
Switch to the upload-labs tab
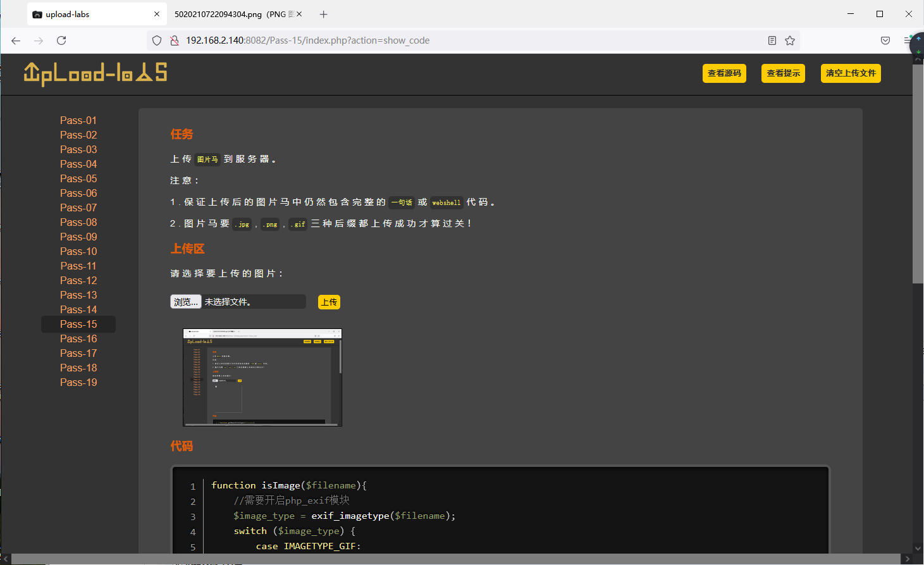click(x=97, y=14)
